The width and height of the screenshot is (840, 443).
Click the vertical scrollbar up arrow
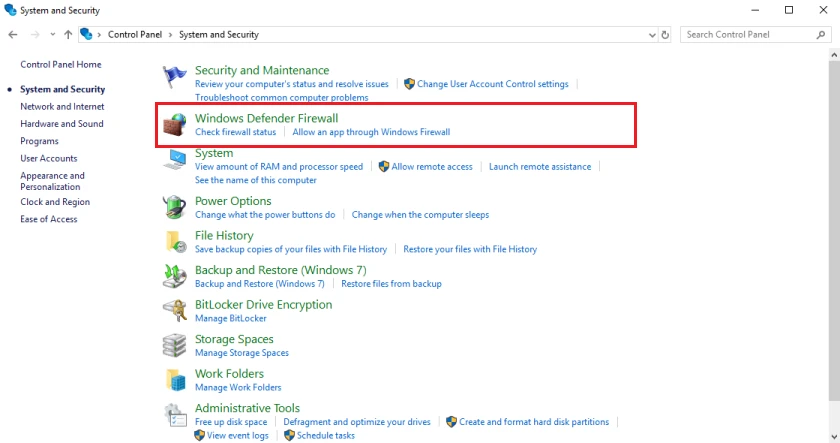pyautogui.click(x=834, y=54)
